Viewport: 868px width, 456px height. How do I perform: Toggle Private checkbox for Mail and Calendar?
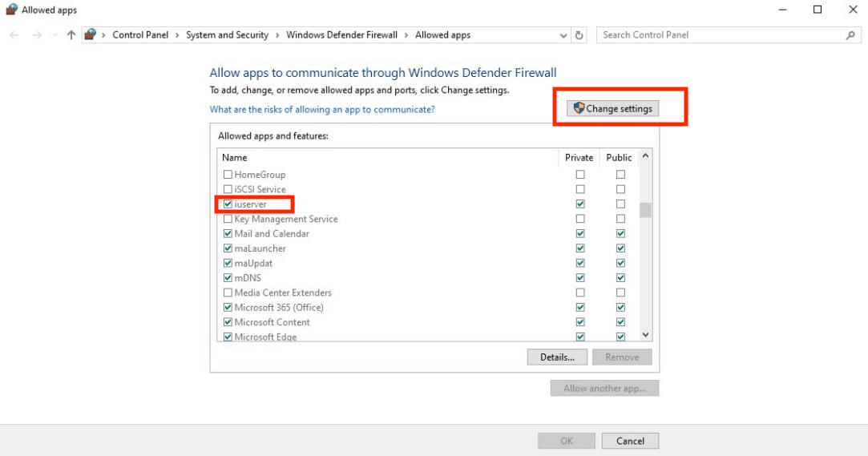tap(580, 233)
